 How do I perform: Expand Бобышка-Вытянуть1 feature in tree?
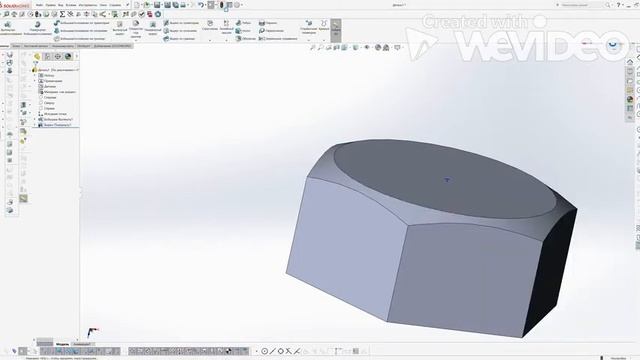(x=36, y=120)
